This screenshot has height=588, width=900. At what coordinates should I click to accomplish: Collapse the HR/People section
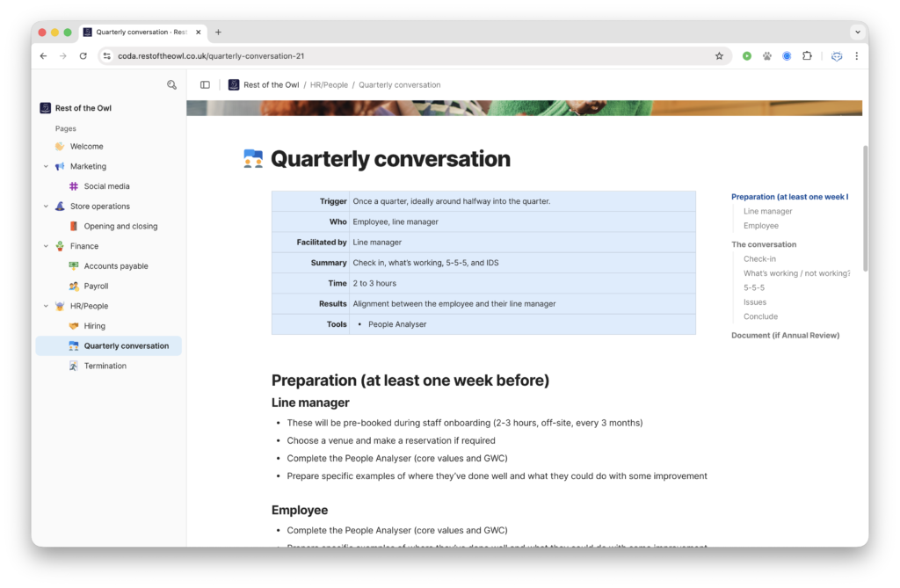click(x=45, y=305)
